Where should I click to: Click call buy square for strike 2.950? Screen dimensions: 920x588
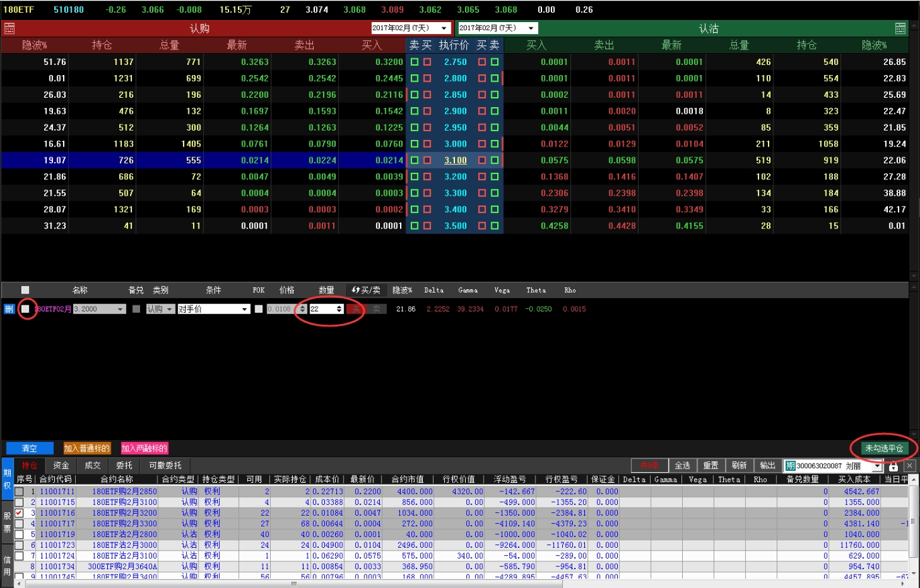coord(428,127)
